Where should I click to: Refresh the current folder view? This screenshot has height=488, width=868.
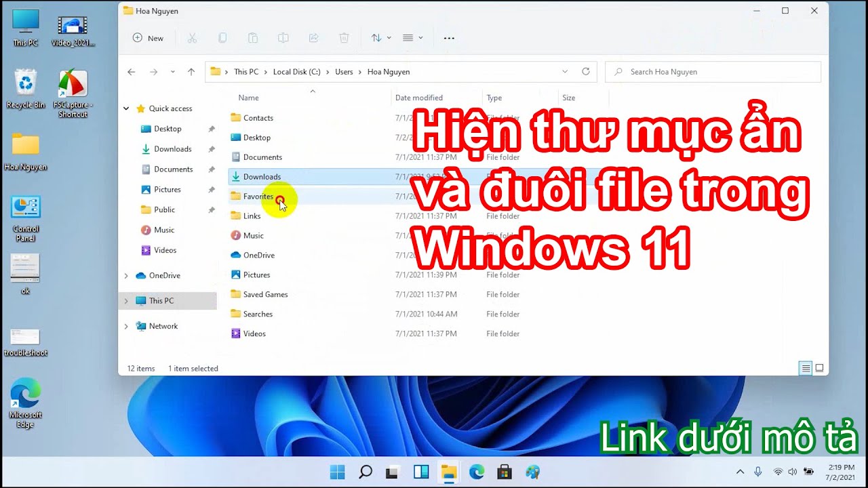click(586, 72)
